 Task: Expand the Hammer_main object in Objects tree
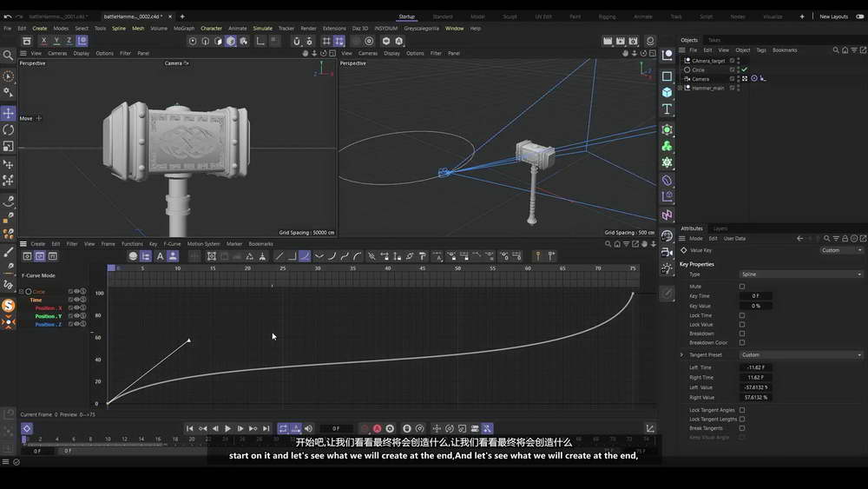coord(681,88)
